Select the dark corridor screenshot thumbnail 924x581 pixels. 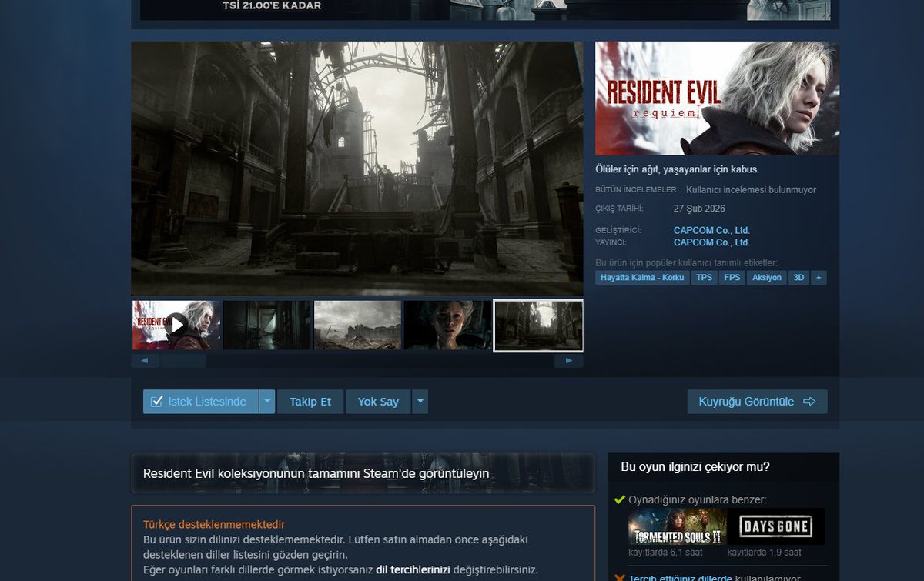(267, 326)
